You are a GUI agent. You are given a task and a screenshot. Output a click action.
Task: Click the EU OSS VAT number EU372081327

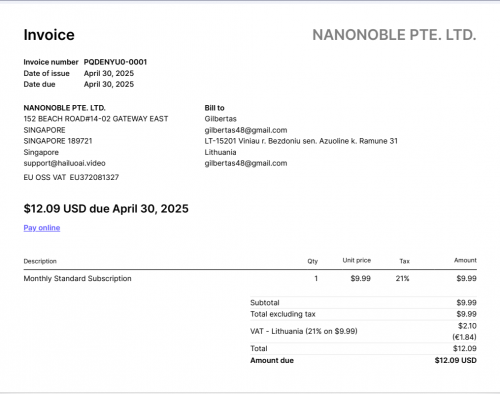[x=94, y=177]
